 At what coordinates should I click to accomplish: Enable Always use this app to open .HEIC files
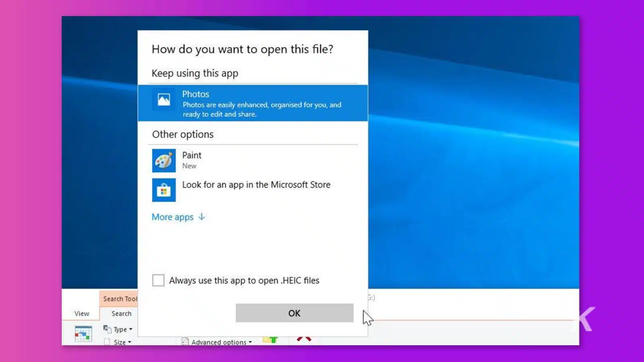coord(158,280)
